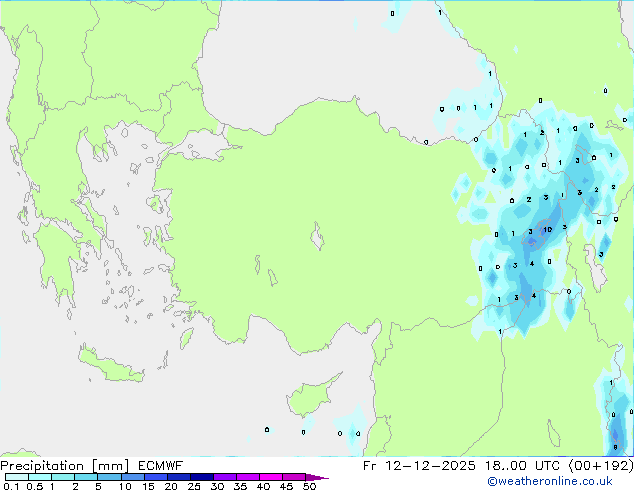Viewport: 634px width, 490px height.
Task: Click the 'ECMWF' model label
Action: [161, 466]
